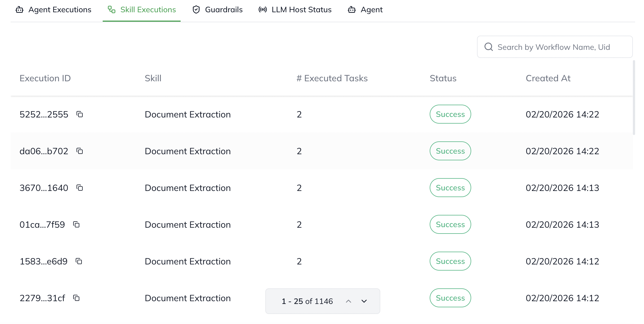Copy execution ID 1583...e6d9
Viewport: 644px width, 324px height.
coord(79,261)
